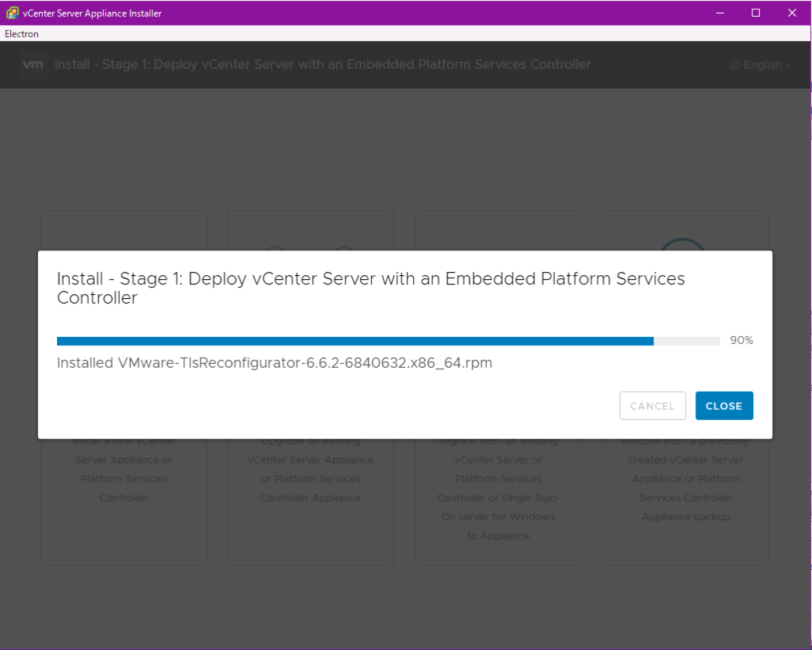The width and height of the screenshot is (812, 650).
Task: Click the vm logo in the header
Action: pyautogui.click(x=33, y=64)
